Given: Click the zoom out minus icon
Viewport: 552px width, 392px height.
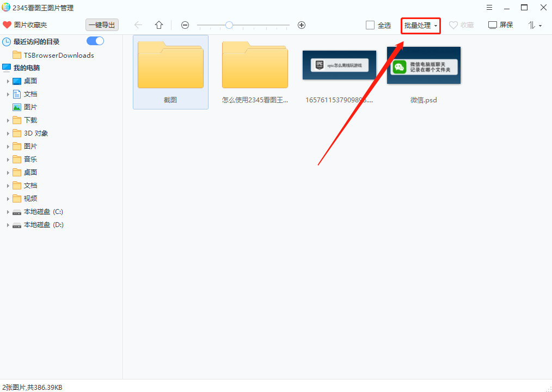Looking at the screenshot, I should point(185,25).
